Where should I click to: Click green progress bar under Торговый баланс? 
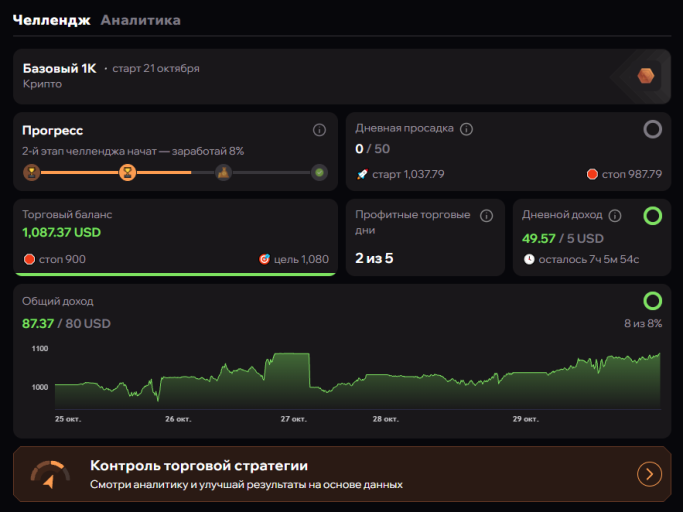point(176,274)
